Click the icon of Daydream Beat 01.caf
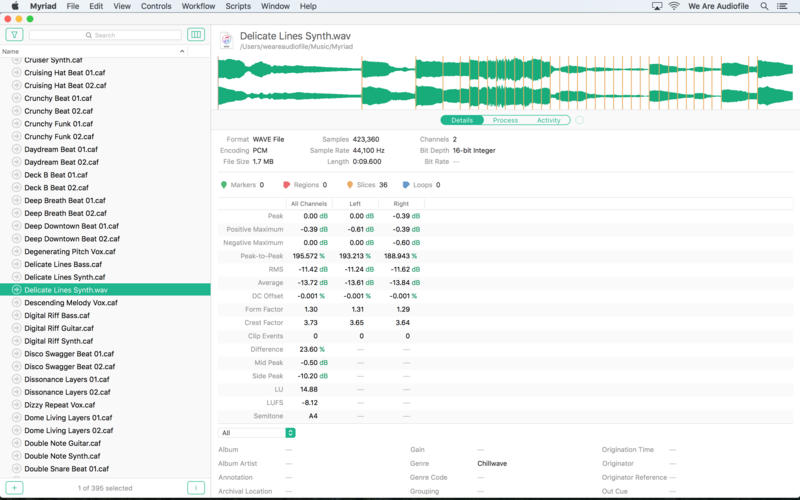 (x=16, y=149)
